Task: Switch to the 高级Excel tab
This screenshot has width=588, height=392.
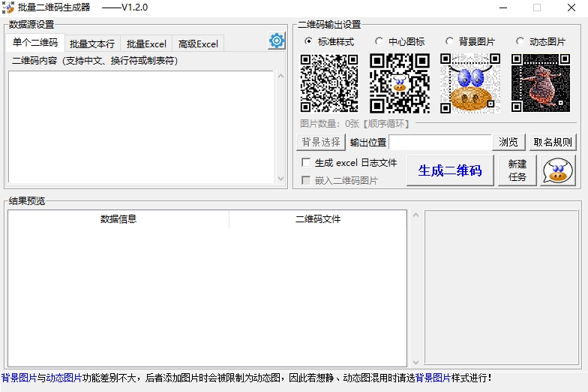Action: point(198,44)
